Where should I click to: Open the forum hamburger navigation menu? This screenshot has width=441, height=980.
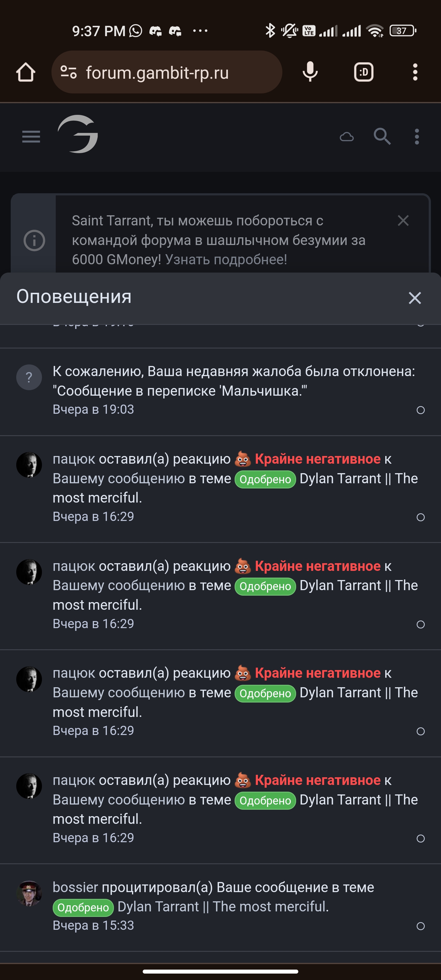click(x=31, y=137)
